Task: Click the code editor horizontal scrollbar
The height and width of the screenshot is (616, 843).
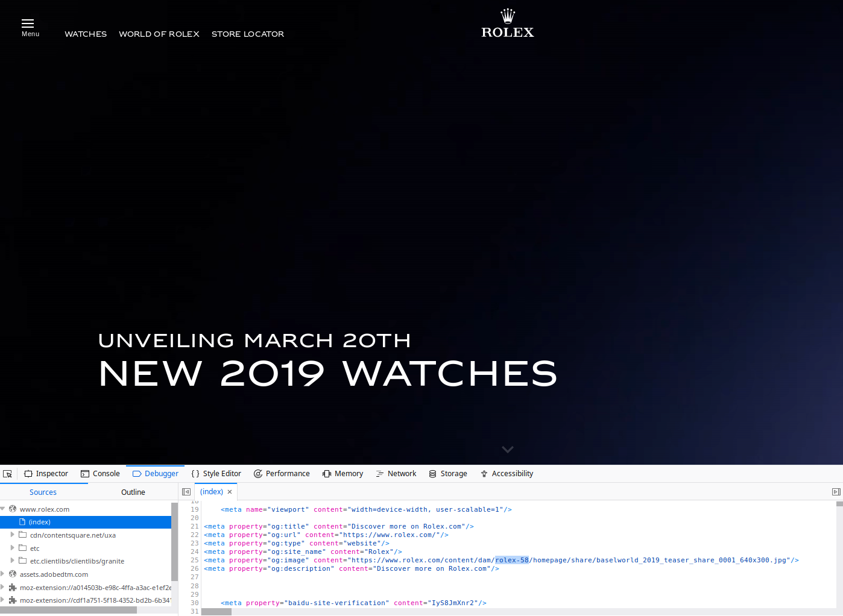Action: (216, 612)
